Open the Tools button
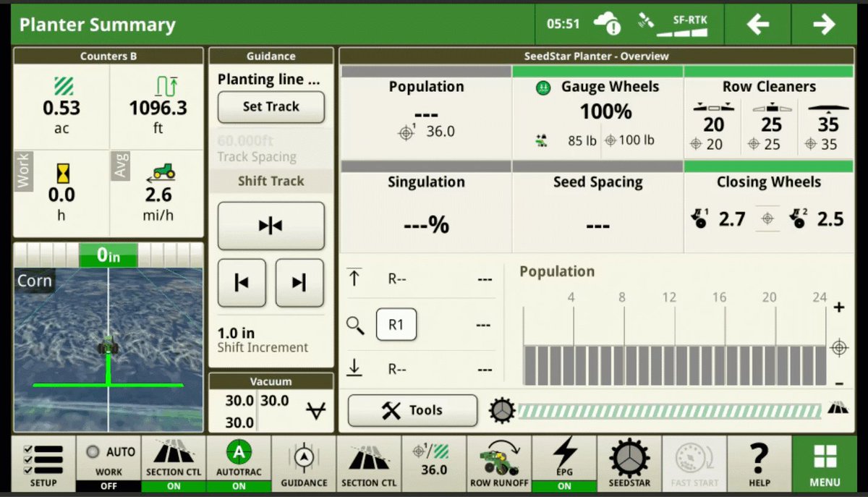The width and height of the screenshot is (868, 497). (x=412, y=411)
